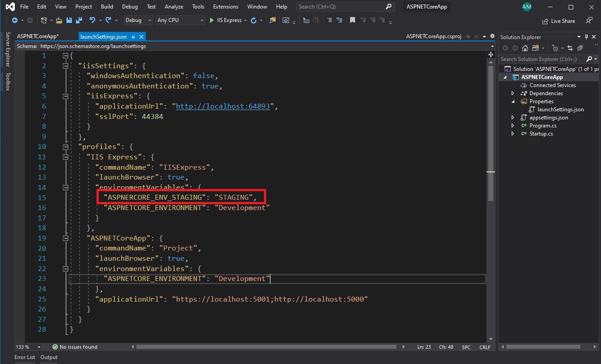Click the Open File folder icon

click(59, 20)
